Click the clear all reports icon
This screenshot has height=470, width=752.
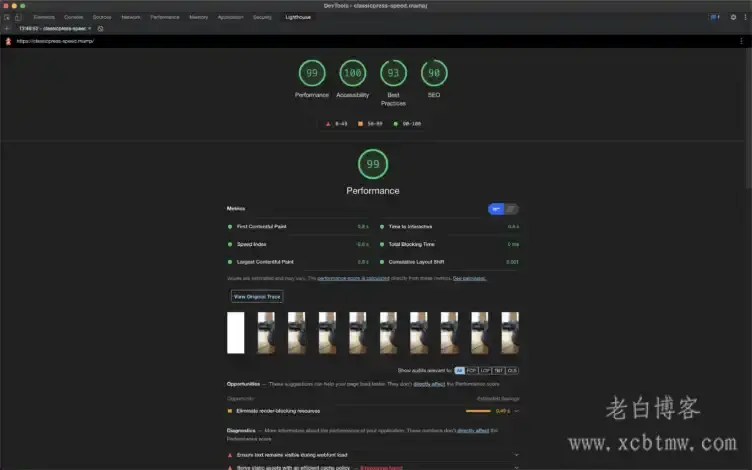[x=101, y=28]
